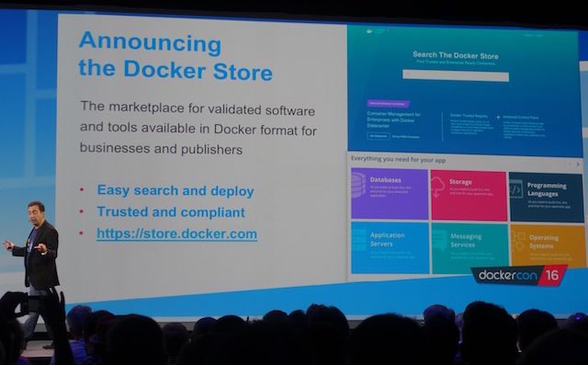Image resolution: width=588 pixels, height=365 pixels.
Task: Click the Application Servers stack icon
Action: click(359, 239)
